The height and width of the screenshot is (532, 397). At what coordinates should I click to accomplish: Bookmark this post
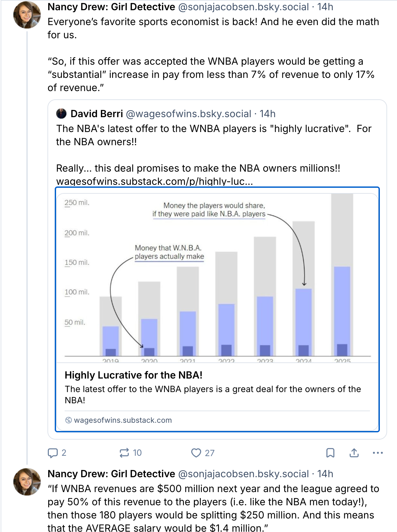330,453
